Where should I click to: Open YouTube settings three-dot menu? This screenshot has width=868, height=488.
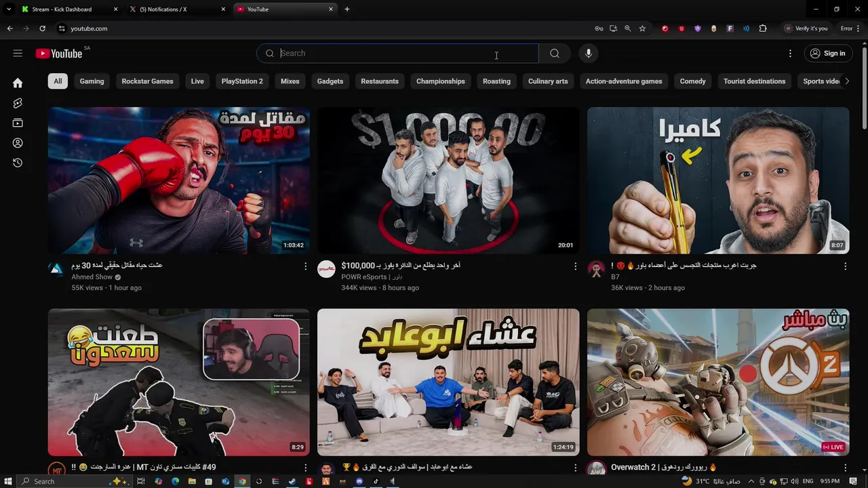790,54
